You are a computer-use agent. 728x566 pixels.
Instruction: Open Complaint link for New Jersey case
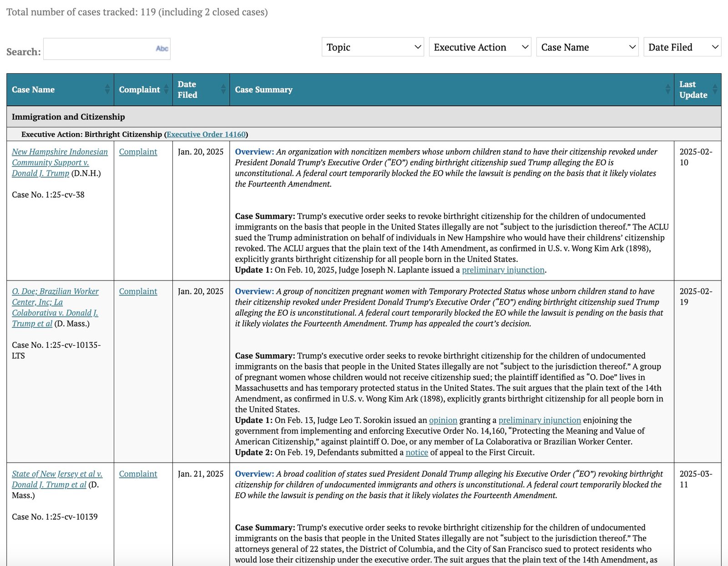pyautogui.click(x=138, y=474)
